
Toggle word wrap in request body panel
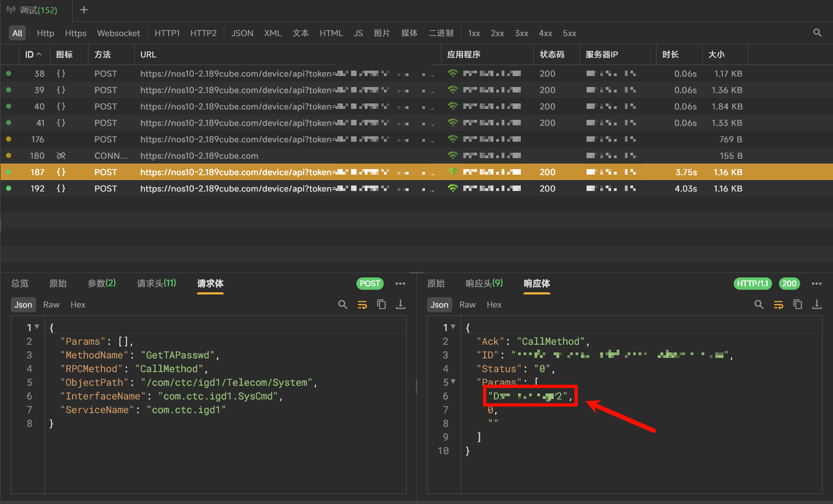tap(362, 304)
